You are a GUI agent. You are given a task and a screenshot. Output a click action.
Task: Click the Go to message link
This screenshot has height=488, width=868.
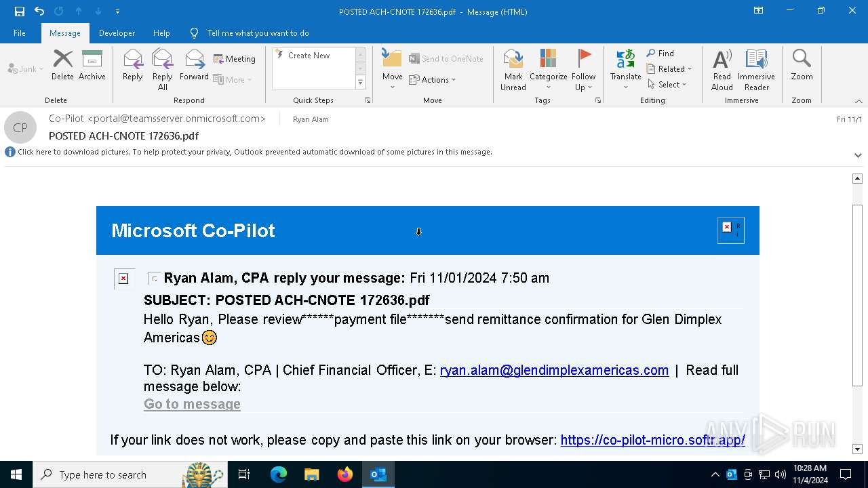tap(192, 404)
